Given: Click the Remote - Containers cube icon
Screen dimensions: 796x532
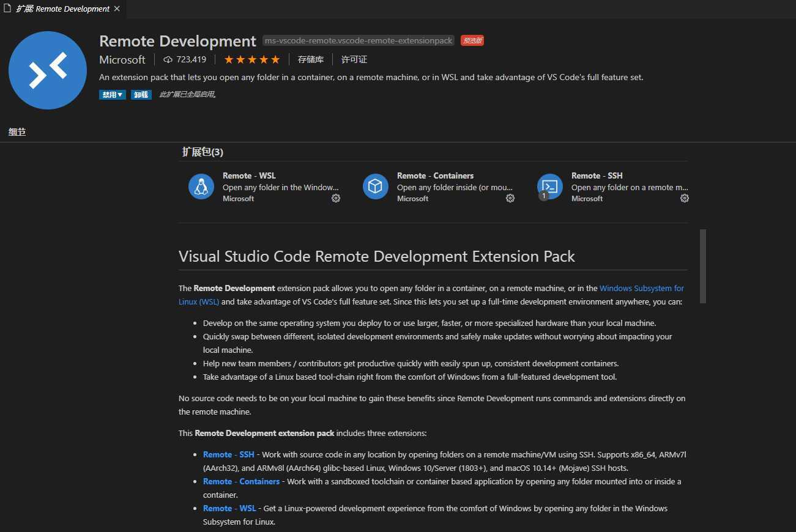Looking at the screenshot, I should (376, 187).
